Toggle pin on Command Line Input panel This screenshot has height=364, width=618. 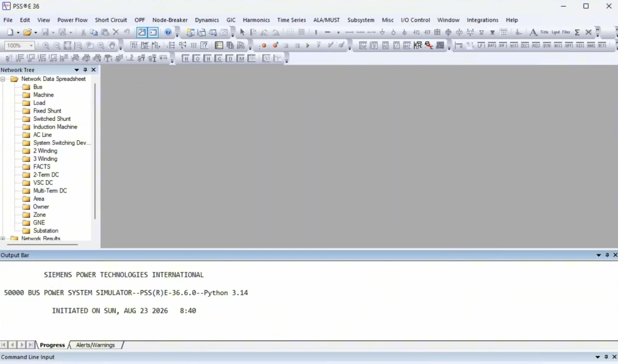coord(606,357)
